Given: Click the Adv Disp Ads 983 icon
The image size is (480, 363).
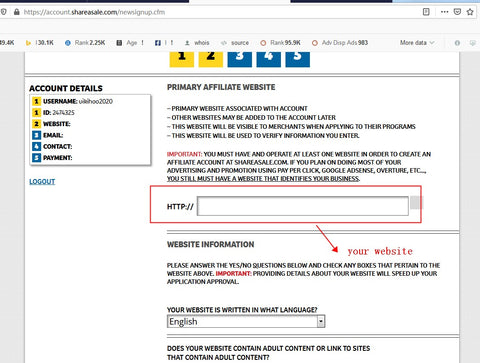Looking at the screenshot, I should (315, 43).
